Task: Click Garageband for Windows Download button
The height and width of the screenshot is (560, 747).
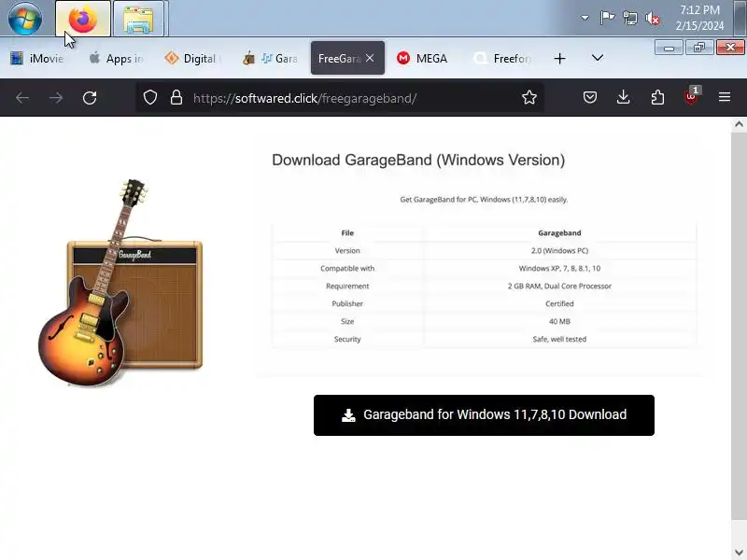Action: point(484,414)
